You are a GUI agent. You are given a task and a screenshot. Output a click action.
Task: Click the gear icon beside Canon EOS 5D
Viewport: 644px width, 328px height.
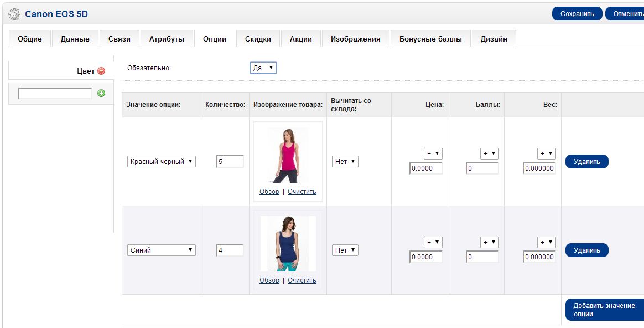14,13
